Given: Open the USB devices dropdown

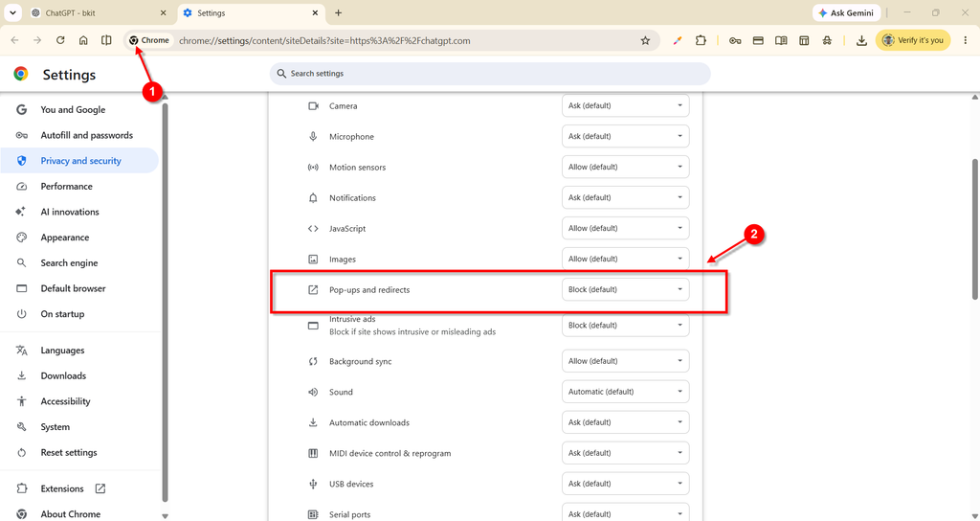Looking at the screenshot, I should (x=625, y=484).
